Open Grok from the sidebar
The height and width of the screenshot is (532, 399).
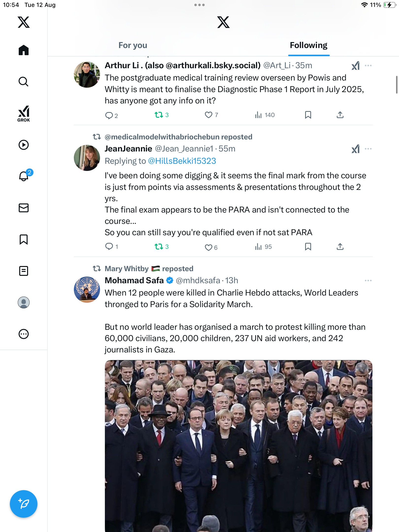[24, 114]
